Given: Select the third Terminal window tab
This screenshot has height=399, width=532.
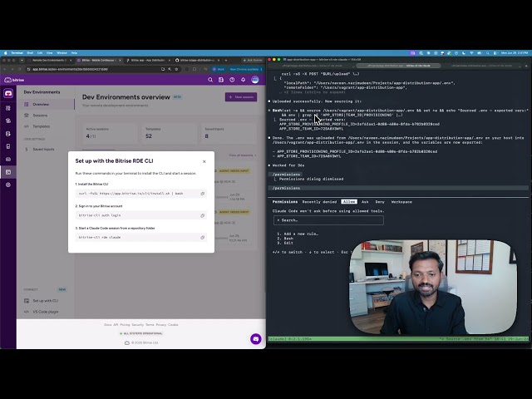Looking at the screenshot, I should coord(482,66).
